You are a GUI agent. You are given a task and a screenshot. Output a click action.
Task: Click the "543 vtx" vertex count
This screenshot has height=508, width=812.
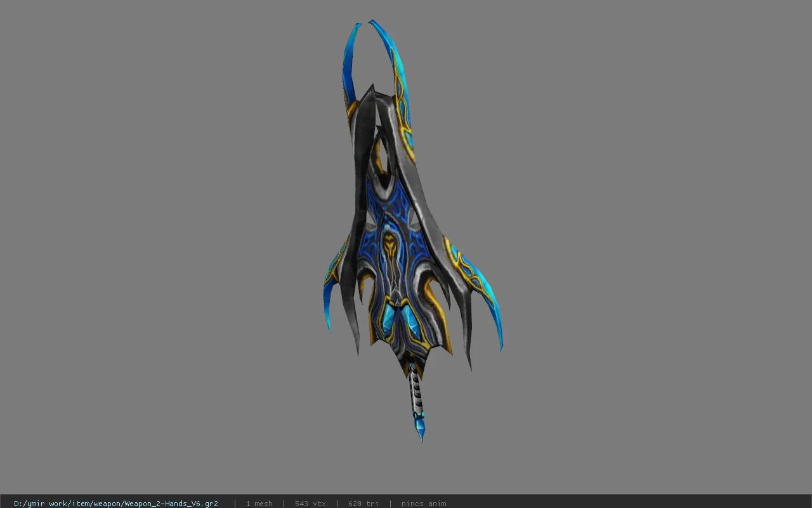[310, 504]
